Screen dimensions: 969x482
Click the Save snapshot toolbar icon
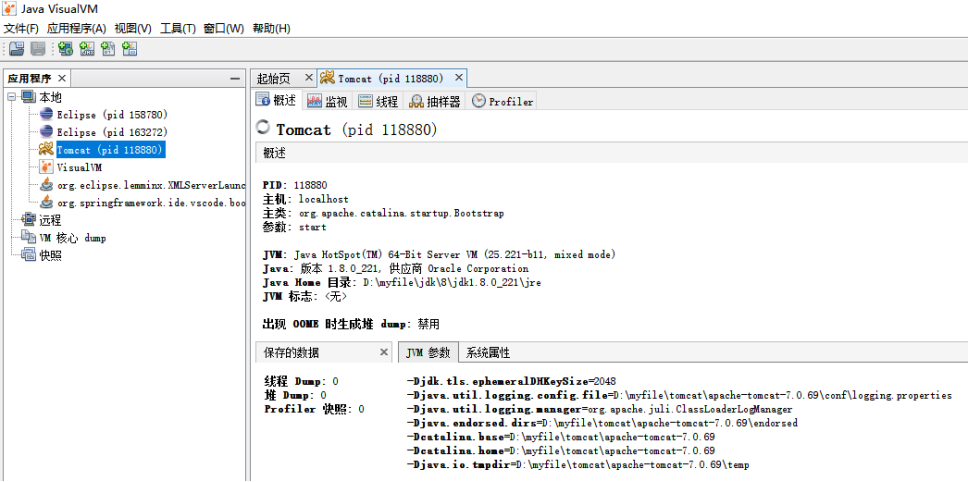coord(38,49)
